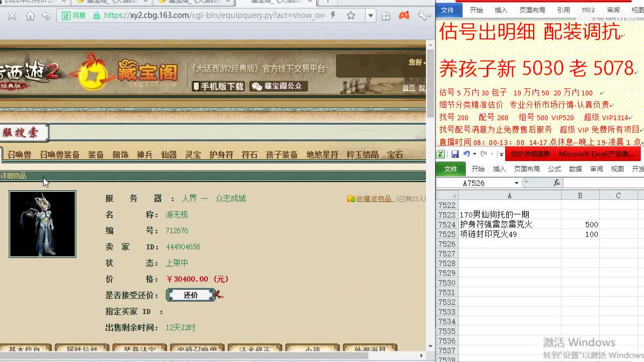Open the browser wrench tools icon
This screenshot has width=644, height=362.
point(422,16)
